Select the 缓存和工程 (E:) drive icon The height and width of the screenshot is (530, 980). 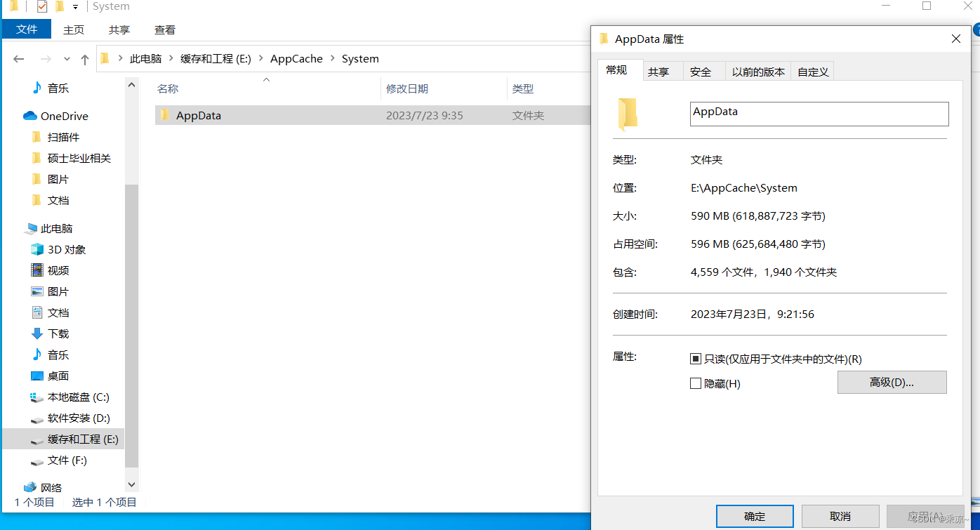coord(37,440)
